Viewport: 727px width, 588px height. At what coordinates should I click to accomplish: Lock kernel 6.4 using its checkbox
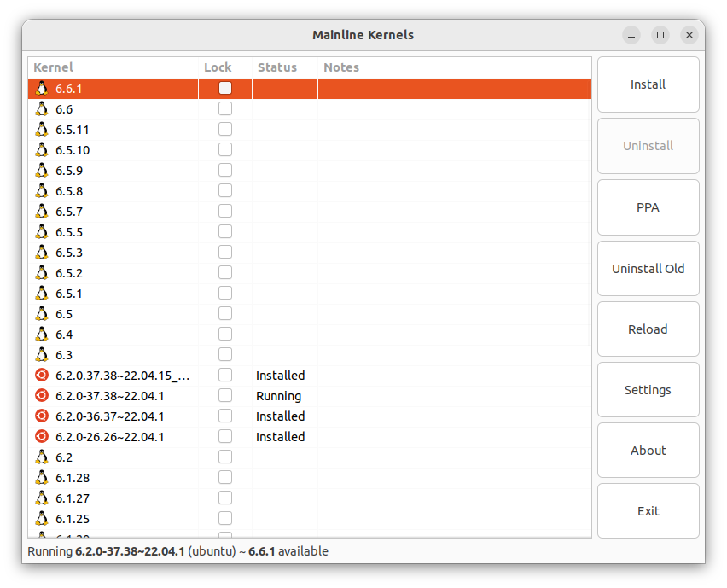(x=225, y=334)
